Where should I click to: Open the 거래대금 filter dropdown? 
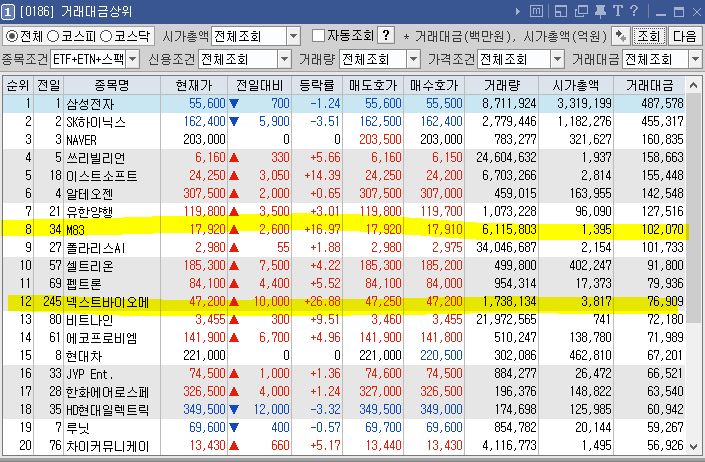click(696, 59)
